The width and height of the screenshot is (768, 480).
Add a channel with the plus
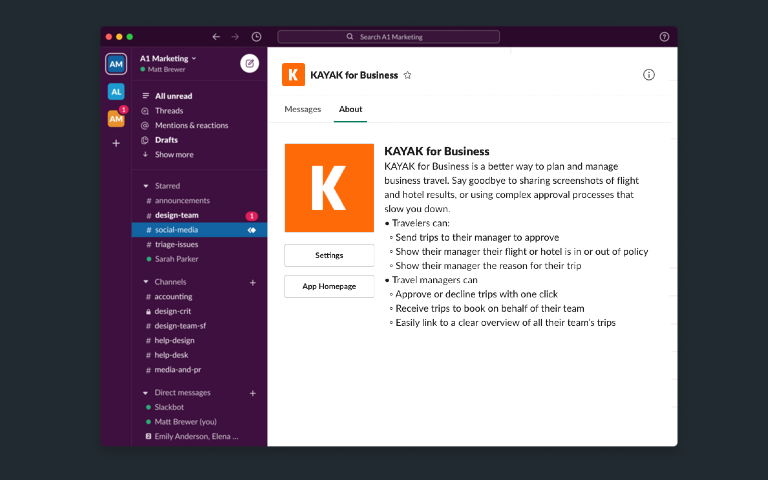point(253,283)
